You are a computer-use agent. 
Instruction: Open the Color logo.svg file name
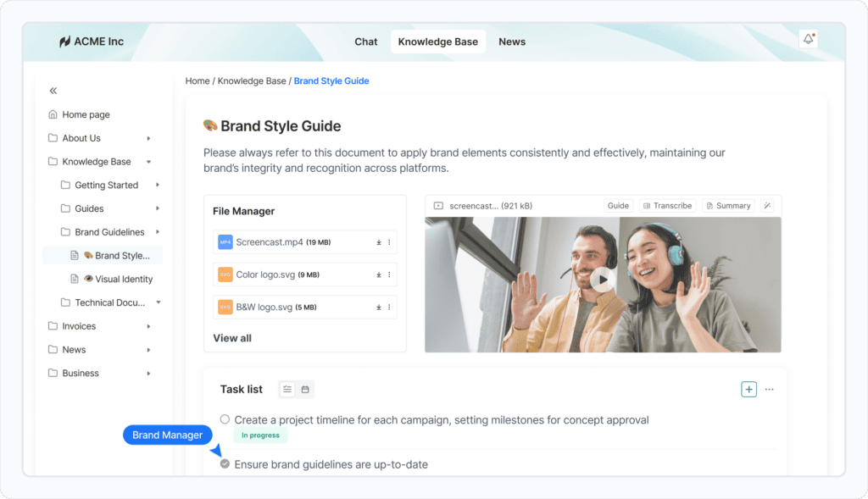pos(265,275)
